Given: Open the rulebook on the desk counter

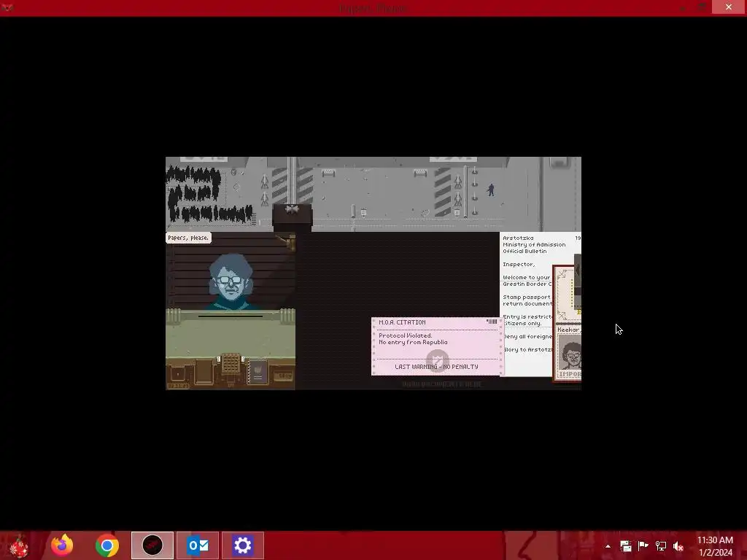Looking at the screenshot, I should click(x=258, y=371).
